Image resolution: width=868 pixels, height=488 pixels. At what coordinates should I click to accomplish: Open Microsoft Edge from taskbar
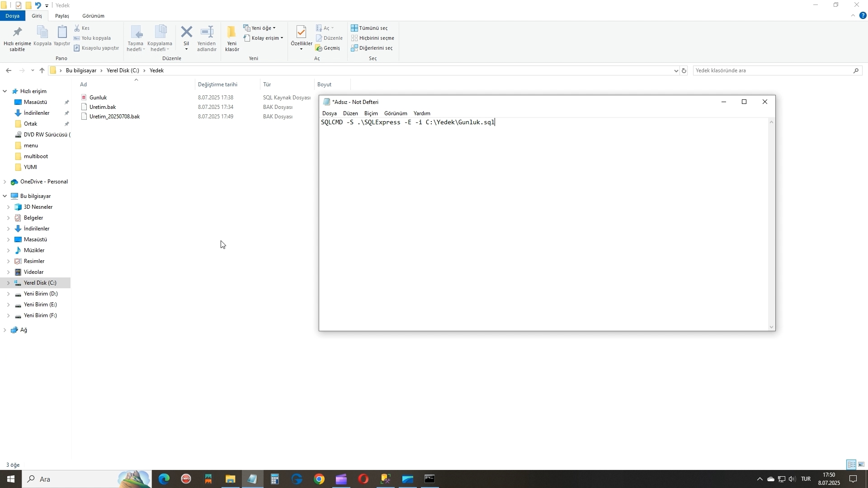(164, 479)
